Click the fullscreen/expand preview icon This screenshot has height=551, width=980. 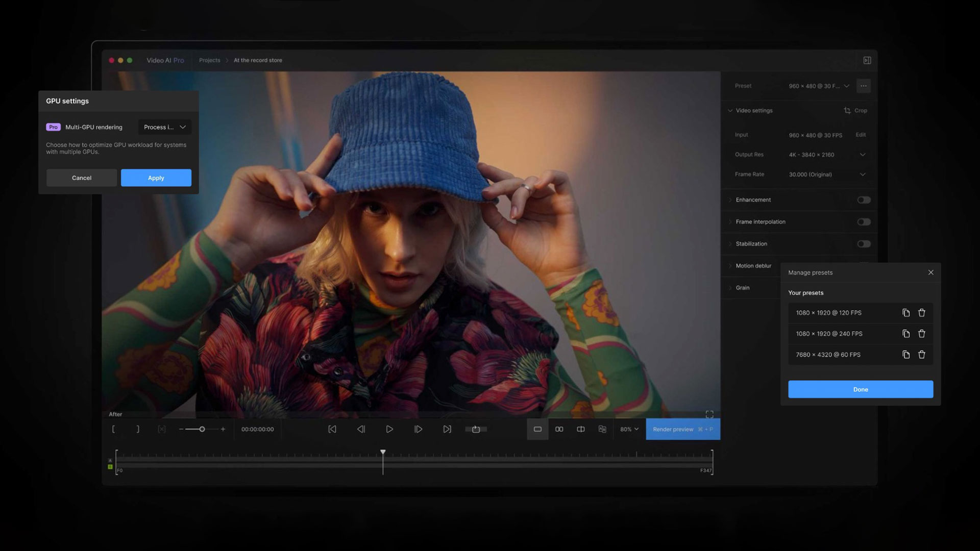click(710, 414)
